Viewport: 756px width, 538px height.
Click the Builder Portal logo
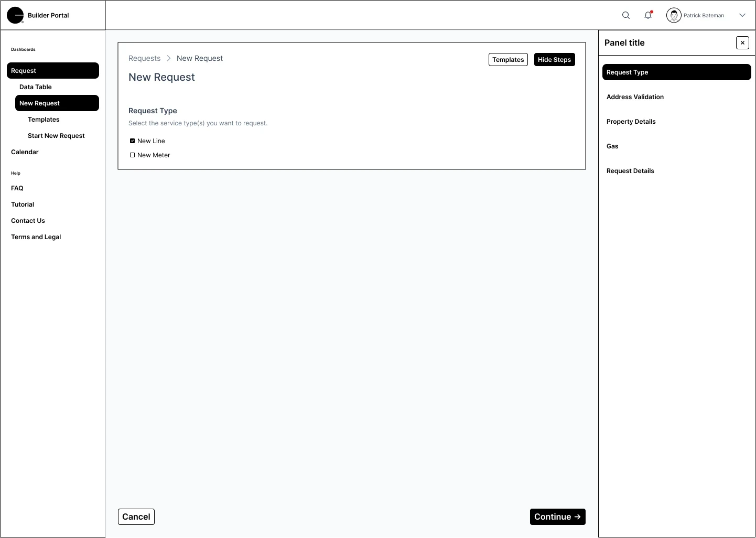point(38,15)
